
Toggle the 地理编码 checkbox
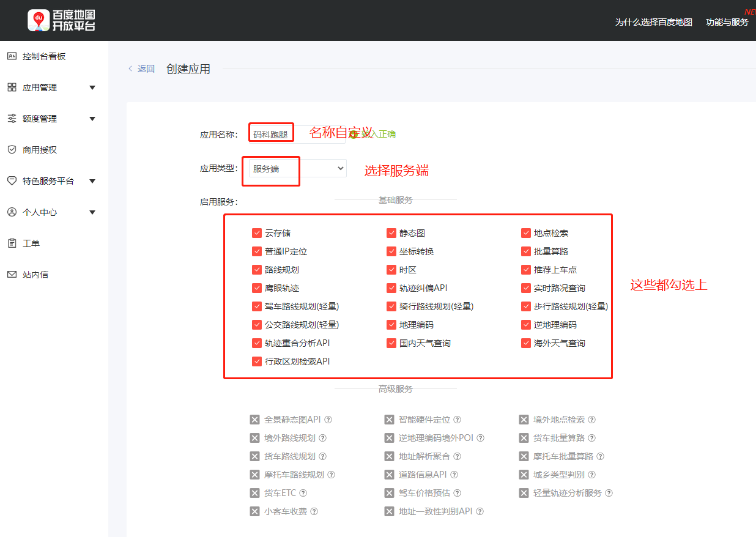point(391,325)
